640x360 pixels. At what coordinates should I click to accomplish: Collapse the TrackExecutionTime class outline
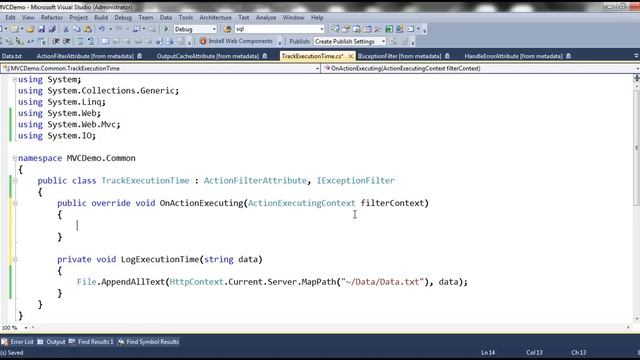(15, 180)
